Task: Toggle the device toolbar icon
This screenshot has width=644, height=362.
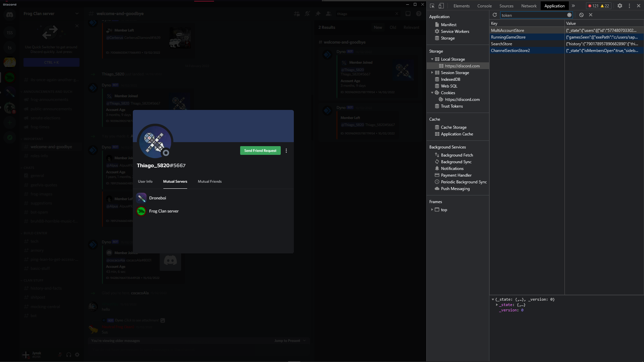Action: pos(441,6)
